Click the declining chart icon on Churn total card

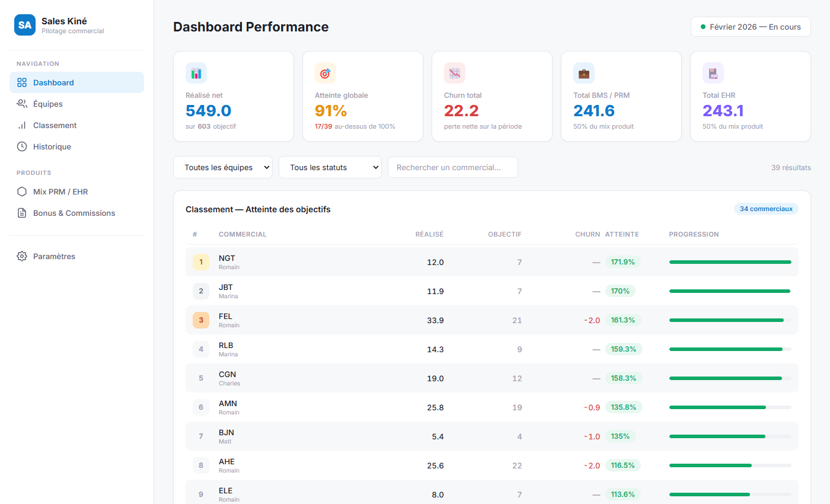tap(454, 72)
